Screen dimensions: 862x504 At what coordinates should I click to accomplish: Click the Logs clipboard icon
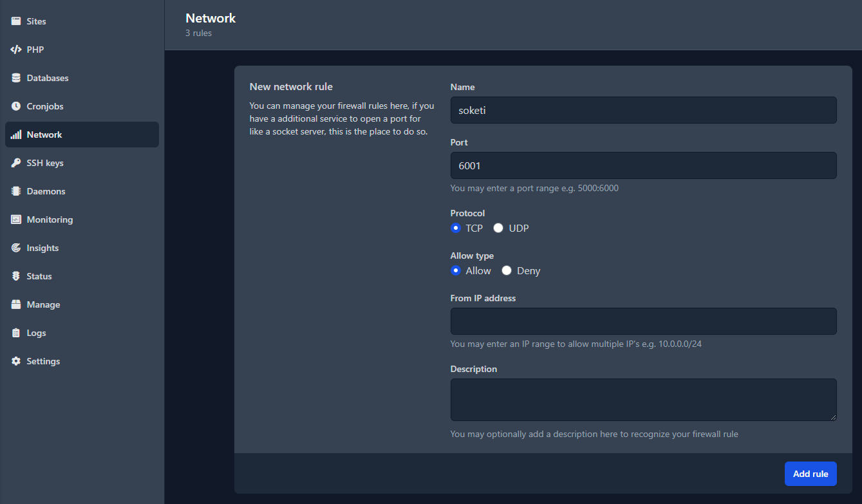pyautogui.click(x=16, y=333)
